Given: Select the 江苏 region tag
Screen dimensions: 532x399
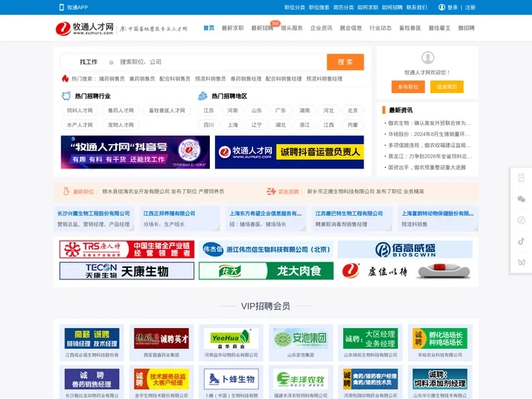Looking at the screenshot, I should [208, 110].
